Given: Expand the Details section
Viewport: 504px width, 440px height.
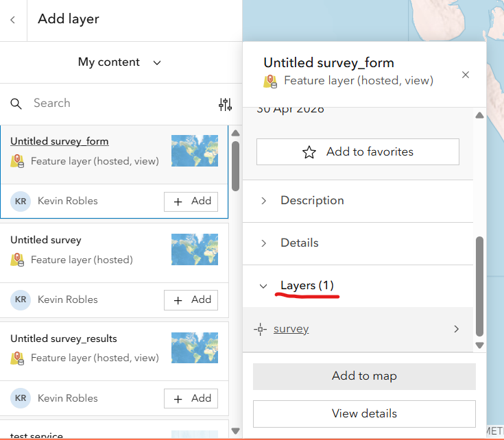Looking at the screenshot, I should pos(358,243).
